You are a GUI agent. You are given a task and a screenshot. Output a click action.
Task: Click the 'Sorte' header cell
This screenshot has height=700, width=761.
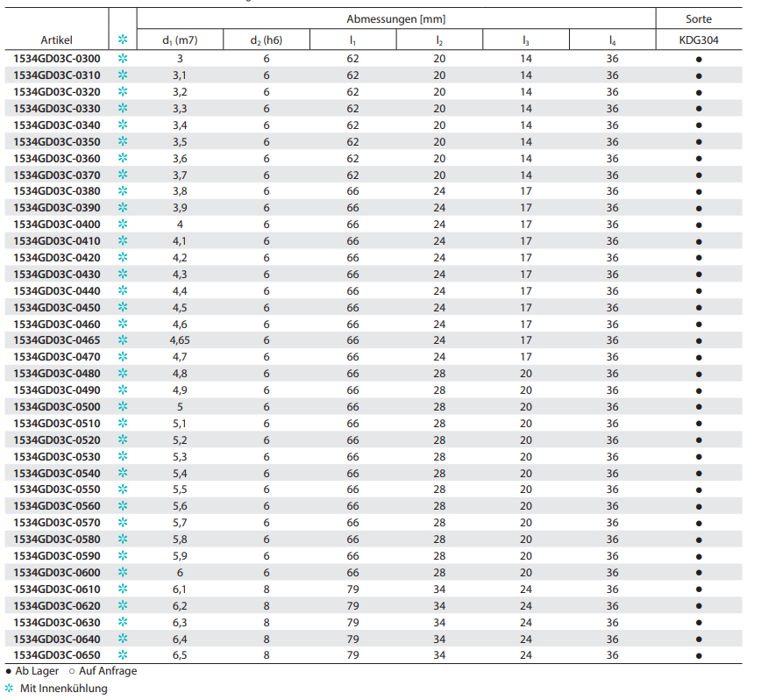pyautogui.click(x=699, y=18)
